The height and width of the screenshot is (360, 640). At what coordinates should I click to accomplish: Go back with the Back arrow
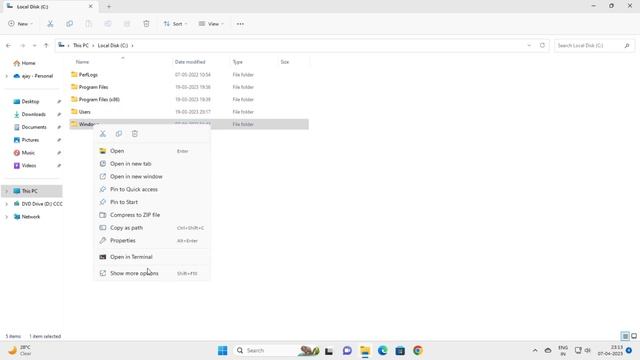[9, 45]
